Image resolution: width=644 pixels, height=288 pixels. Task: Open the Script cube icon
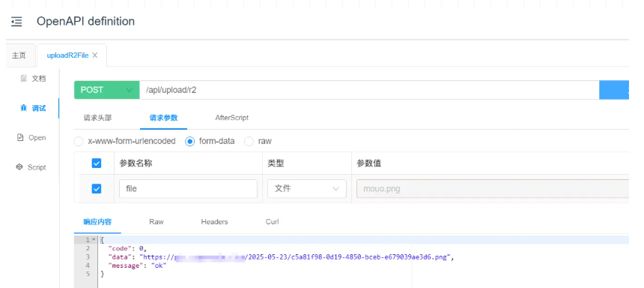(19, 167)
